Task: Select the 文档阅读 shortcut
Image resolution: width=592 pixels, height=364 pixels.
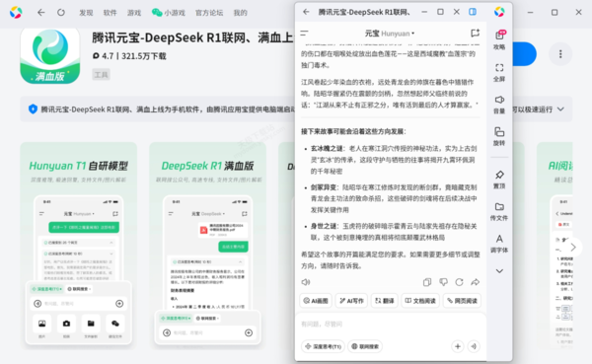Action: pos(420,301)
